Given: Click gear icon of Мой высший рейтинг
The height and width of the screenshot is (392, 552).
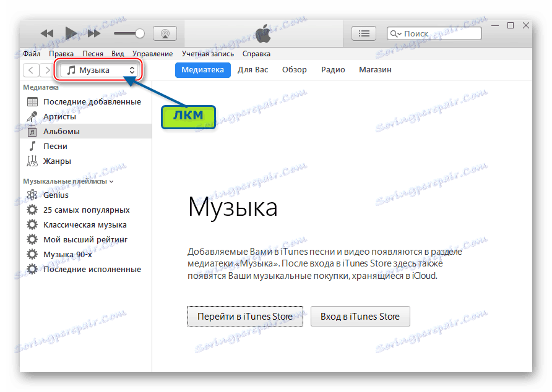Looking at the screenshot, I should point(32,239).
